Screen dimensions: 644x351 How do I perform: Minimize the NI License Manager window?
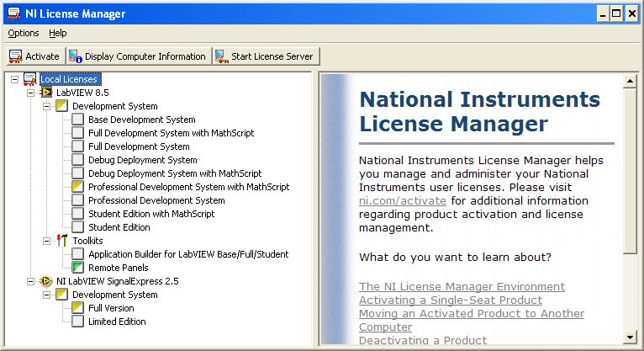(x=603, y=13)
